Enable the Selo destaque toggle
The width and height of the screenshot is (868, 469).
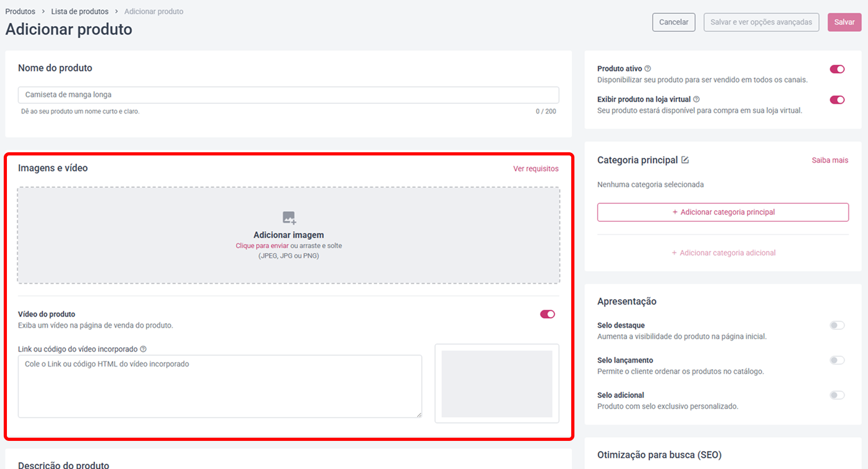coord(837,325)
